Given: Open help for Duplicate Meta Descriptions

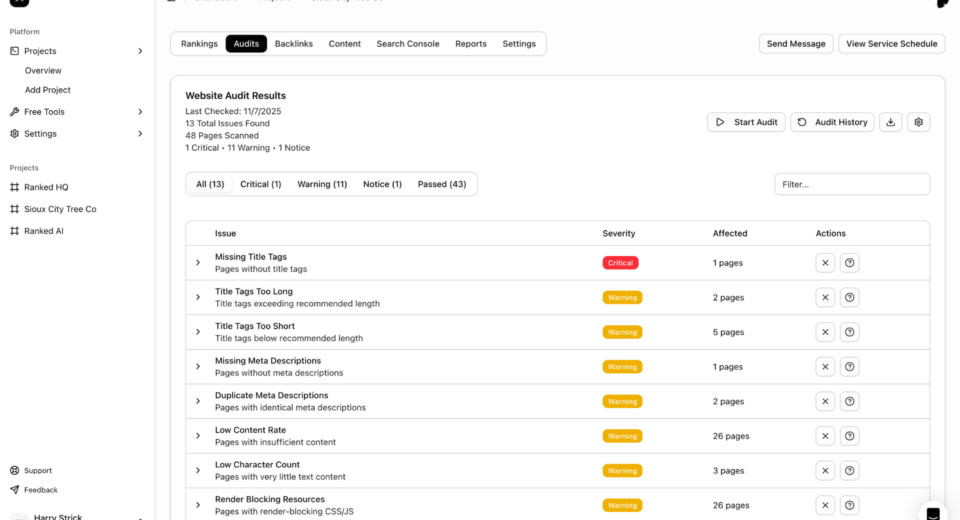Looking at the screenshot, I should pos(849,401).
